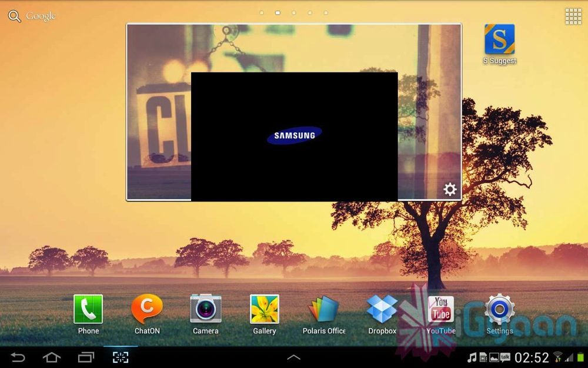Open the all apps grid
Image resolution: width=588 pixels, height=368 pixels.
tap(573, 16)
